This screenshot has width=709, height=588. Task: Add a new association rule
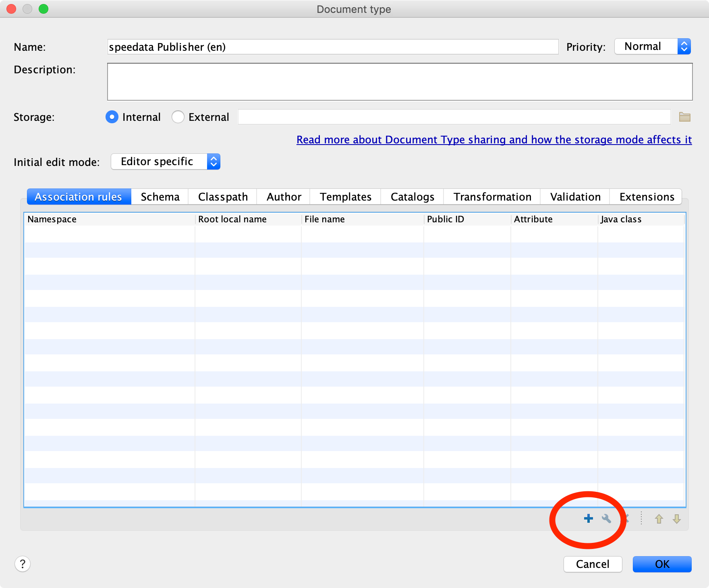588,519
